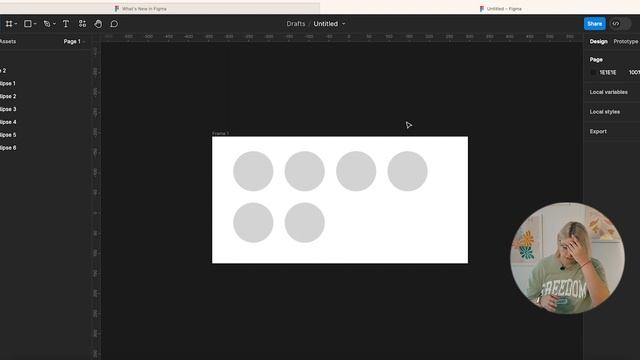640x360 pixels.
Task: Select the Hand tool
Action: (98, 24)
